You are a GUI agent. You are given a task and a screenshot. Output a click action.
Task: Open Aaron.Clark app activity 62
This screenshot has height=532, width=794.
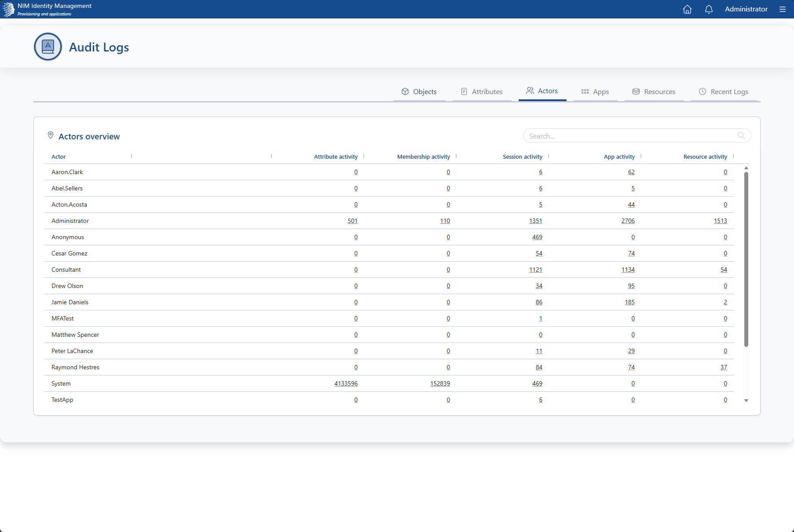pos(631,172)
